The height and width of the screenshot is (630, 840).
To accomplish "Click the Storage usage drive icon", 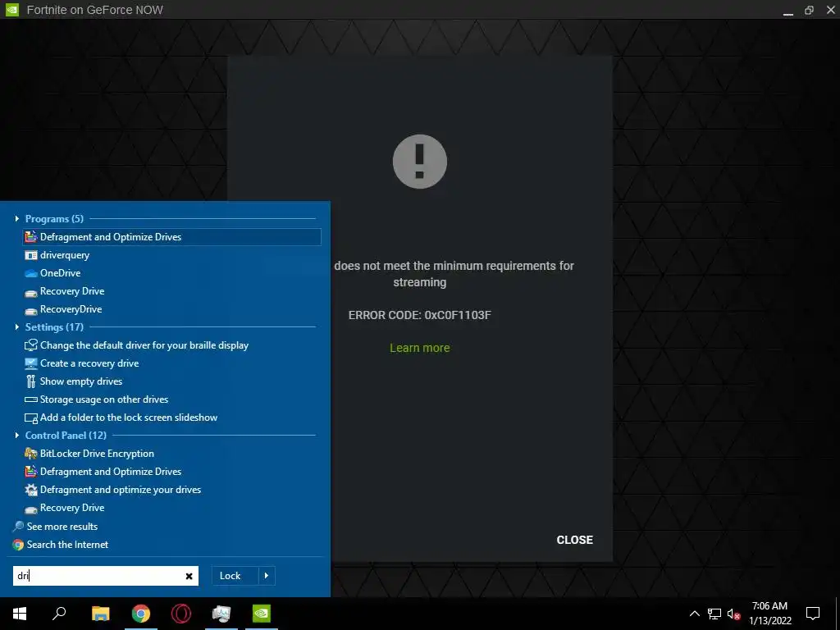I will [31, 399].
